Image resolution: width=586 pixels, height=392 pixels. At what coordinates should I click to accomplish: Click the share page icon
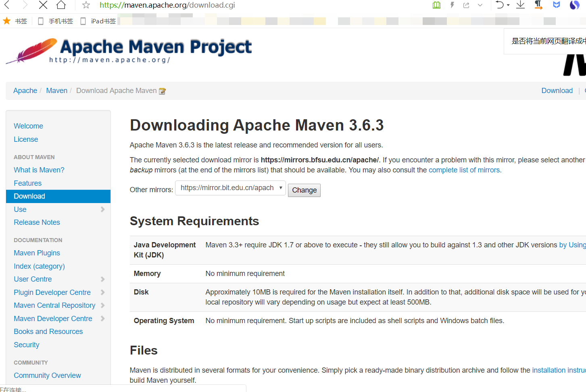[466, 5]
